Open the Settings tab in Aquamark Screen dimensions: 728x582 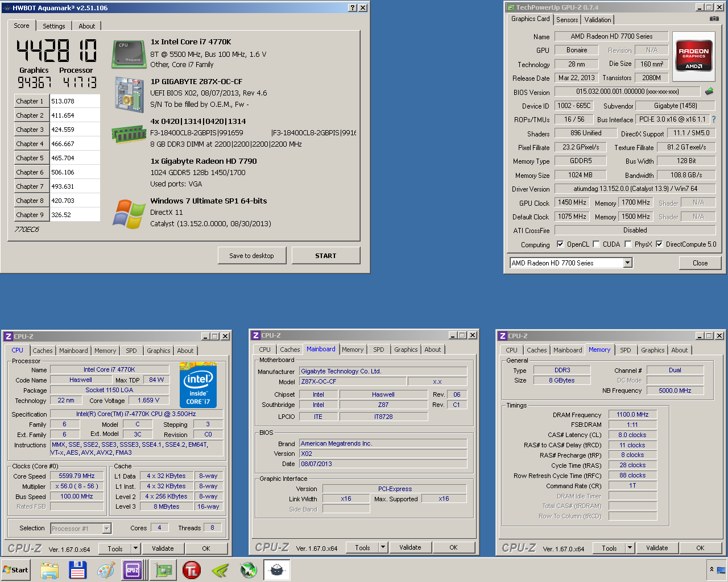pos(54,26)
